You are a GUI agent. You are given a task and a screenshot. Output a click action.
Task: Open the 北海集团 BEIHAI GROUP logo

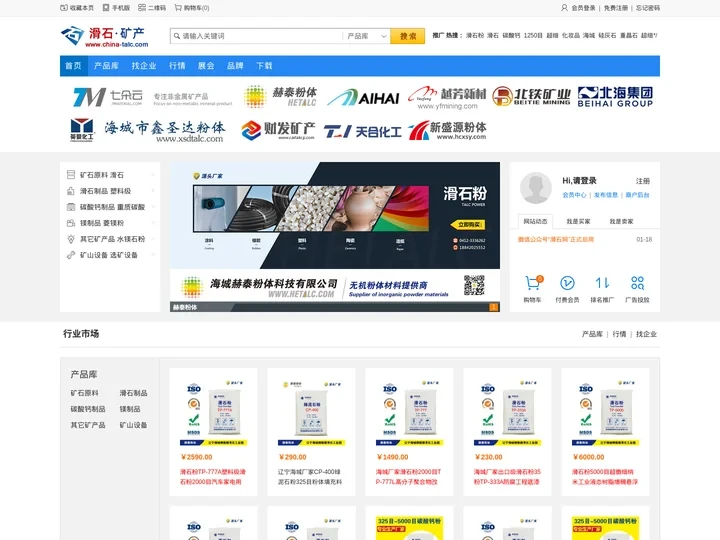[615, 97]
